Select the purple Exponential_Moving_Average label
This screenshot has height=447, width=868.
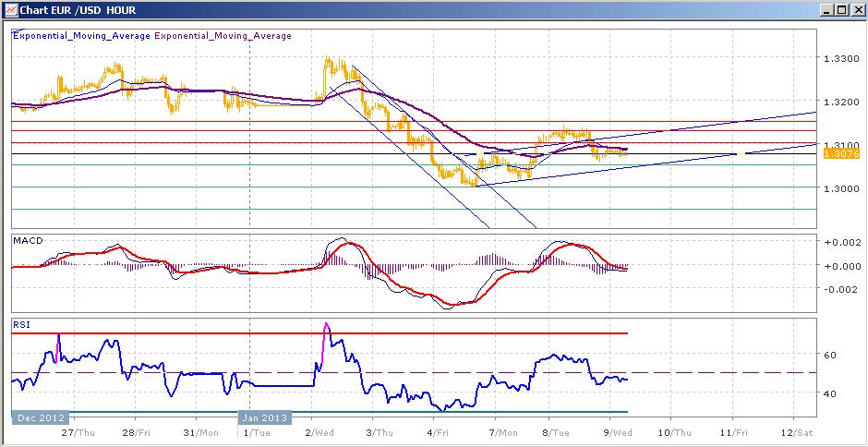[x=223, y=36]
